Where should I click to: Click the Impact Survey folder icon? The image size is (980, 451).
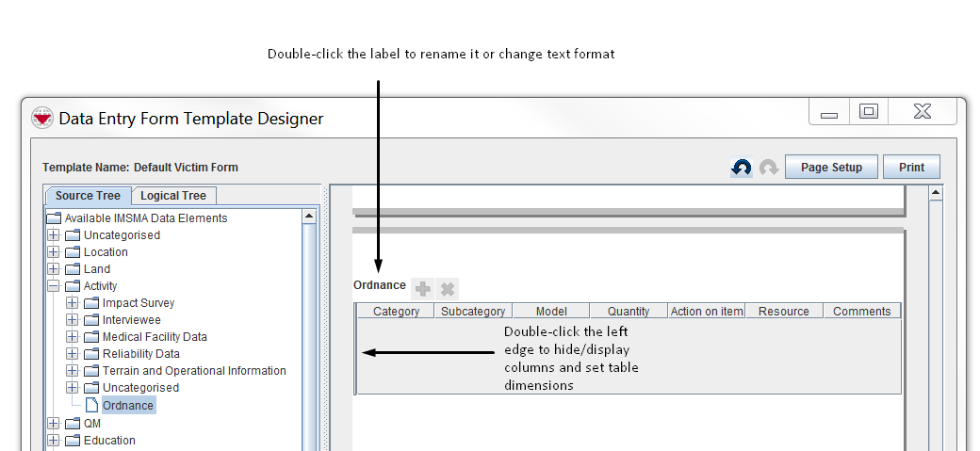click(x=91, y=303)
